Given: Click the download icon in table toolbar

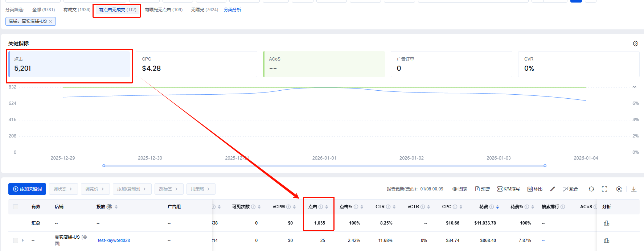Looking at the screenshot, I should [x=634, y=189].
